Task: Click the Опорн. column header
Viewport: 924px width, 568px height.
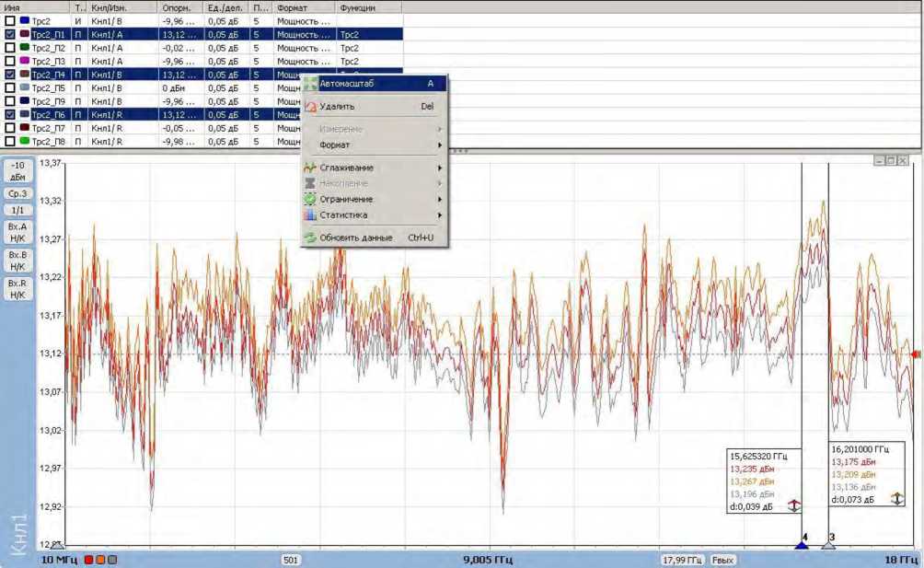Action: coord(180,7)
